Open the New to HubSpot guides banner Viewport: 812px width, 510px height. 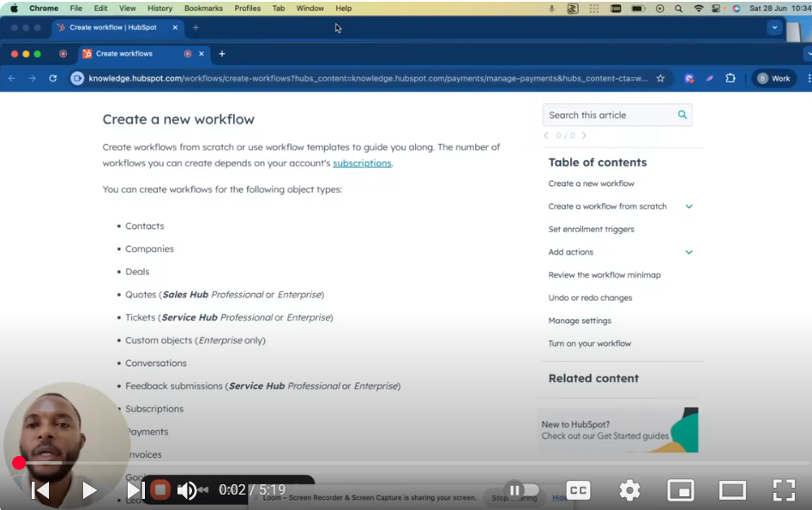point(619,429)
